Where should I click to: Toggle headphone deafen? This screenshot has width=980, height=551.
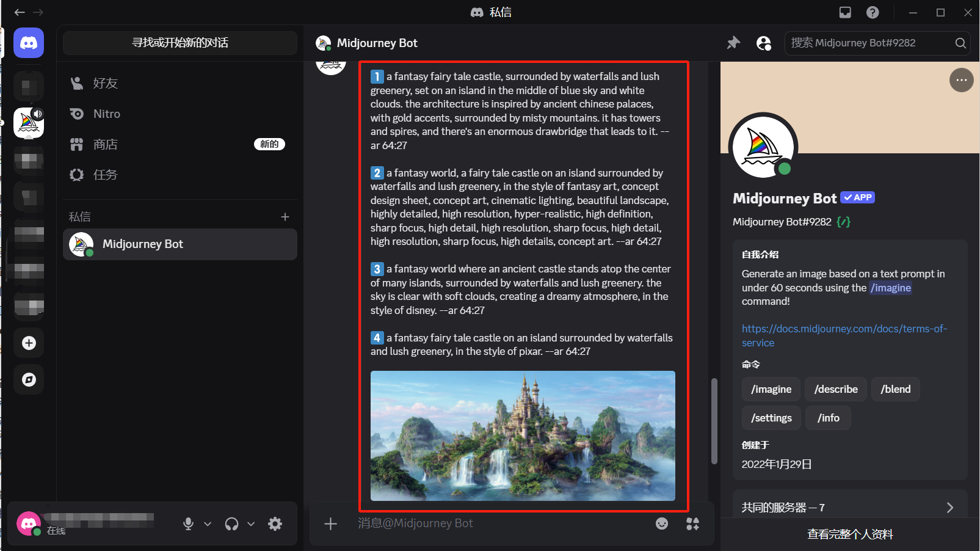point(231,524)
